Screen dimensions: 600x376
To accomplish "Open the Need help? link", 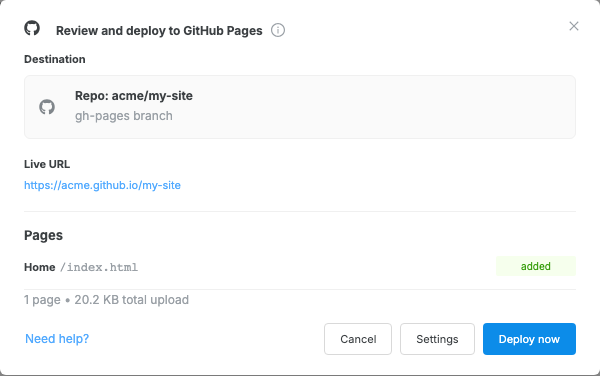I will (x=57, y=339).
